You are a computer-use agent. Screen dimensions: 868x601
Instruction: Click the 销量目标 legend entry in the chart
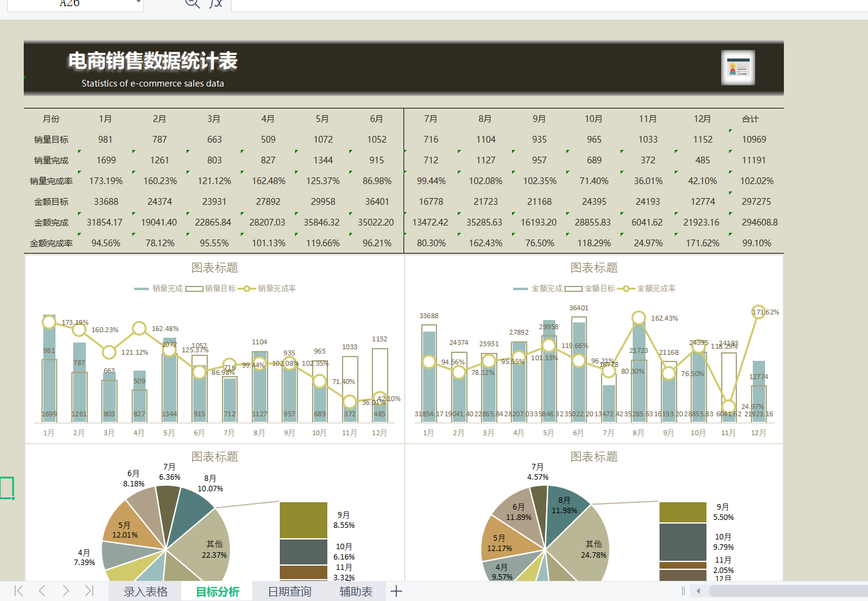[211, 288]
